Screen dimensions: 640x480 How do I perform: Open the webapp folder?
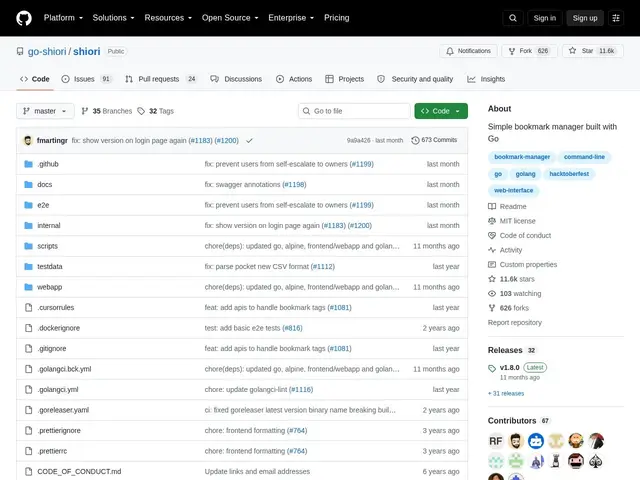[x=49, y=287]
